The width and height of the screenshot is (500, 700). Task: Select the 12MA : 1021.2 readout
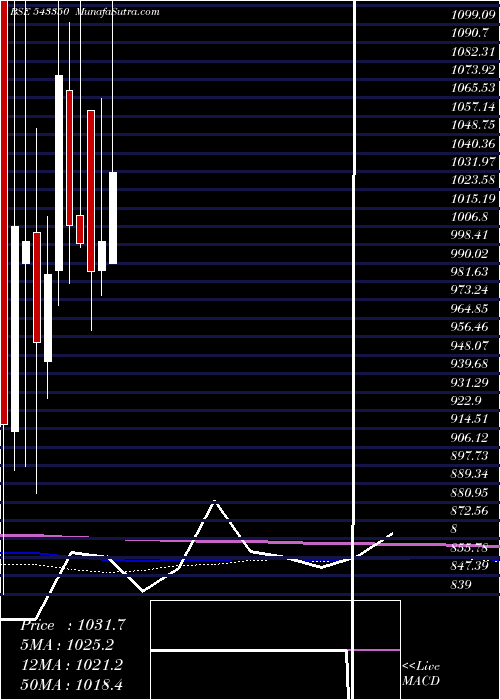pyautogui.click(x=72, y=665)
